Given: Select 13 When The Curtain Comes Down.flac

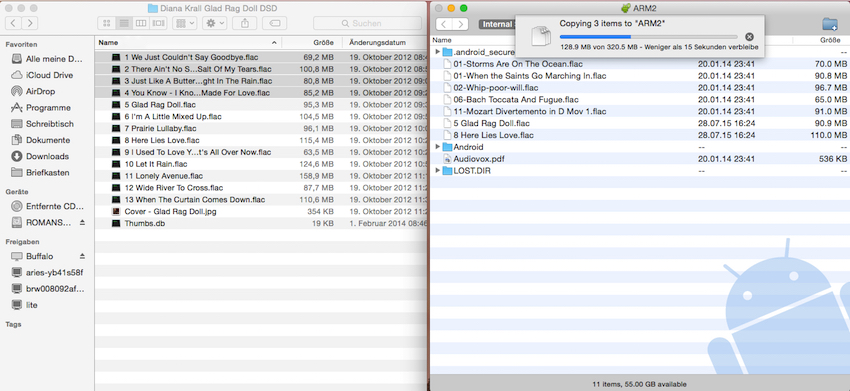Looking at the screenshot, I should coord(261,200).
